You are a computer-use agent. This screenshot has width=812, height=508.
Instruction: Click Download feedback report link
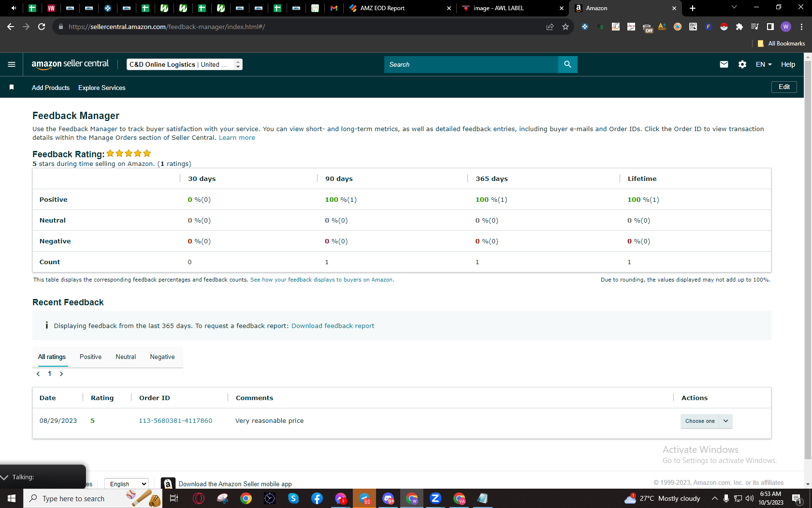[x=333, y=326]
